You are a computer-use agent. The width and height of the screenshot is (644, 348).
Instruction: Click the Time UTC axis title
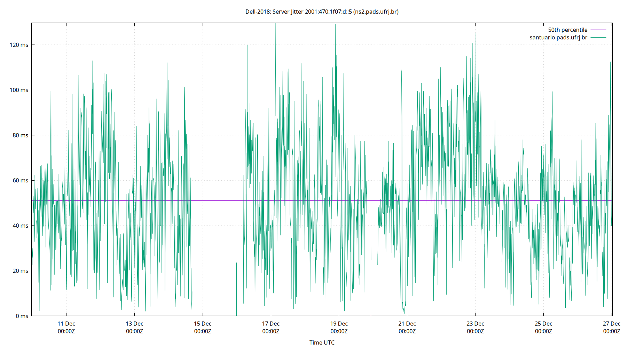pos(322,342)
